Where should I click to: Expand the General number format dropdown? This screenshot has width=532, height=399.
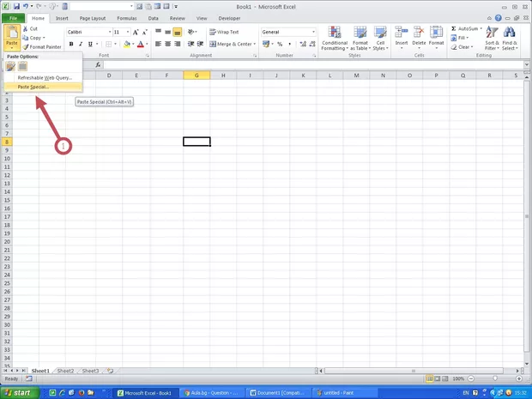(313, 32)
